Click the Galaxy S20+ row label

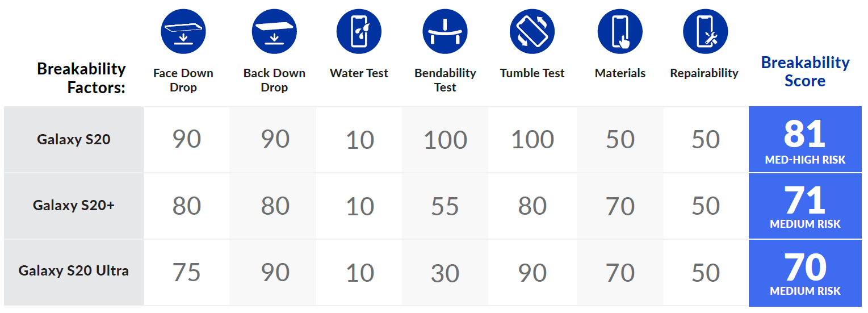point(74,205)
